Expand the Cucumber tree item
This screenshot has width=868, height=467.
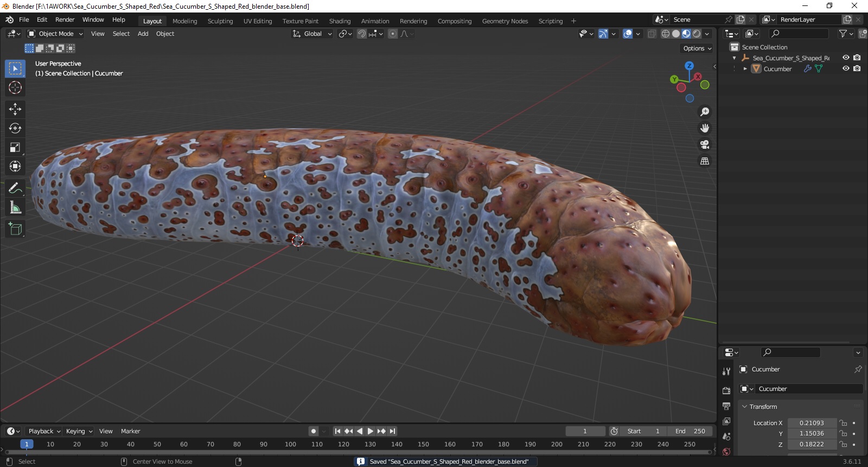click(745, 69)
